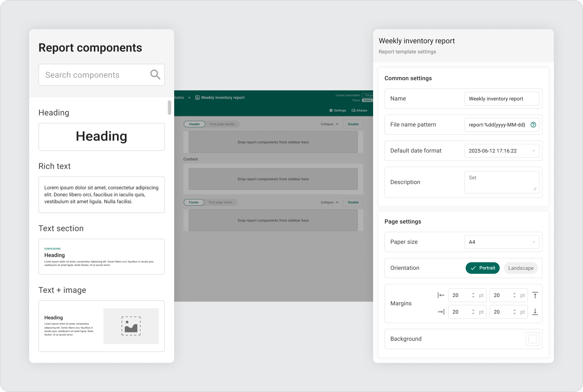Select Landscape orientation
583x392 pixels.
(x=521, y=268)
